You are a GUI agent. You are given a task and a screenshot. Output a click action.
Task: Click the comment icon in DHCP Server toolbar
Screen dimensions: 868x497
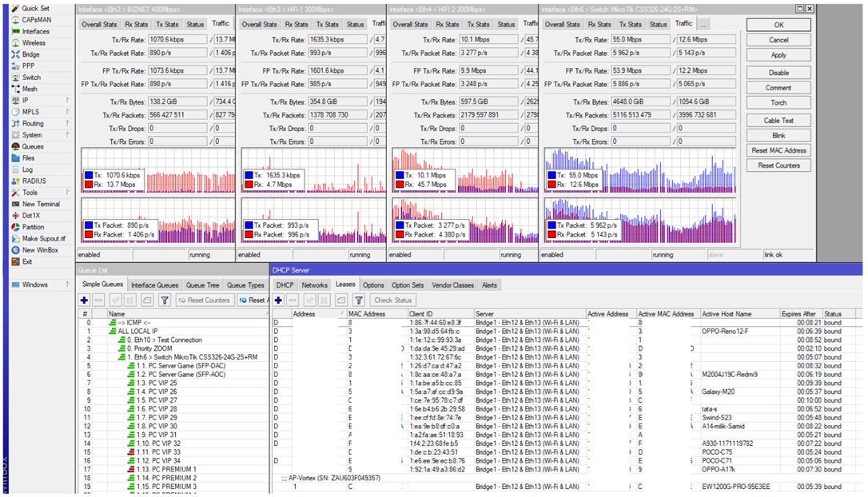click(341, 300)
